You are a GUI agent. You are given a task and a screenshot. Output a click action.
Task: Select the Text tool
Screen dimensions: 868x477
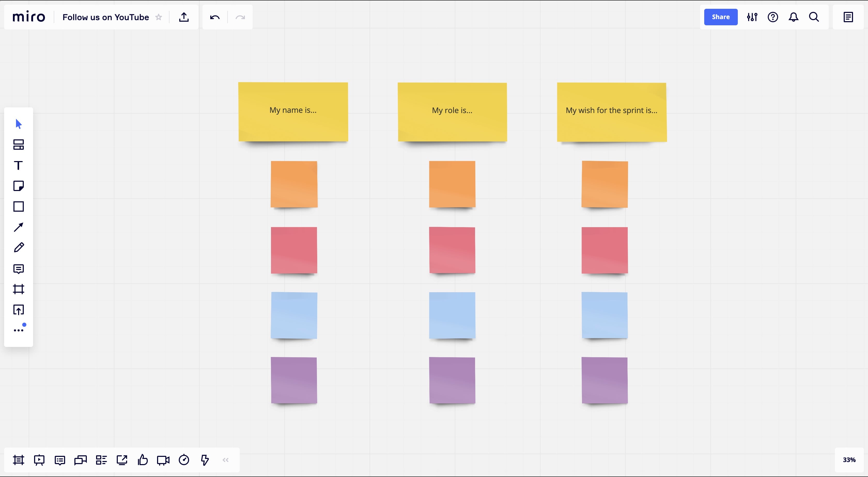click(x=19, y=165)
